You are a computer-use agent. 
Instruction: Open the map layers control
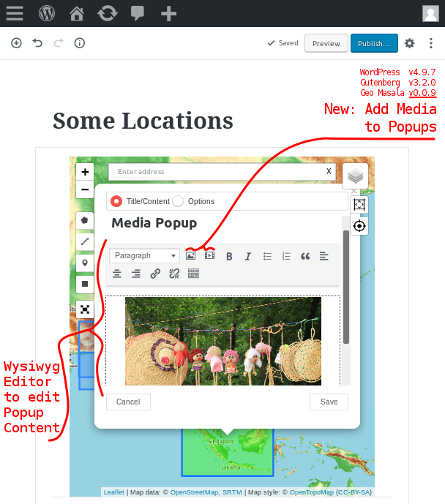tap(355, 176)
